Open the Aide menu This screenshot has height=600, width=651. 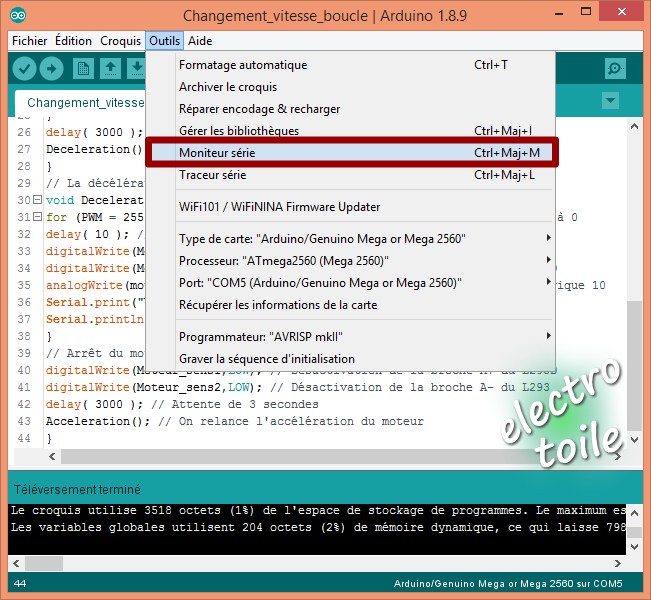pos(200,41)
